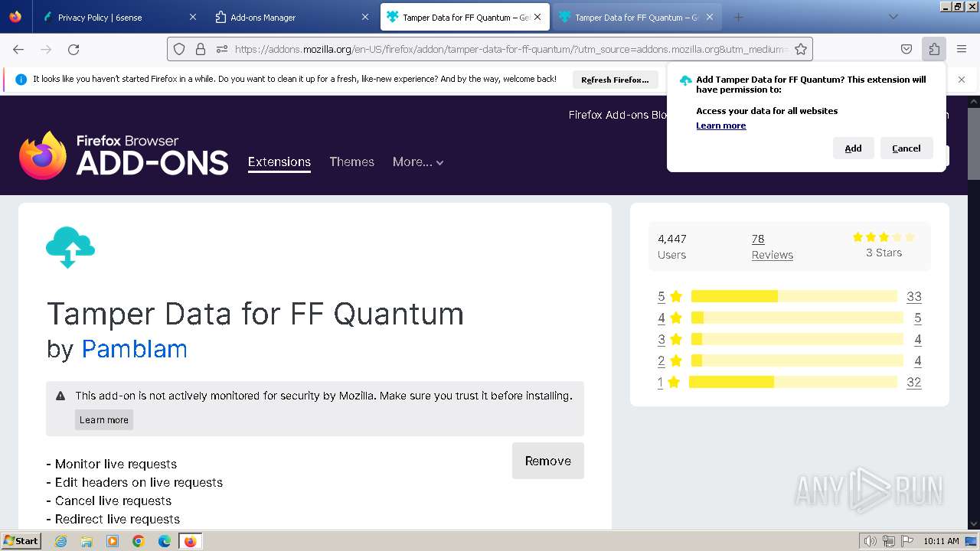Go back to the previous page
Screen dimensions: 980x551
pyautogui.click(x=18, y=49)
